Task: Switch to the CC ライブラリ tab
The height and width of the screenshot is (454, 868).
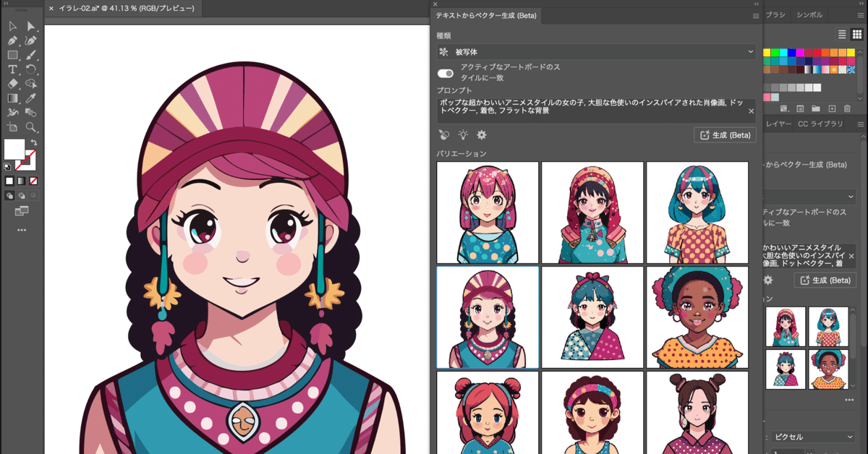Action: tap(820, 124)
